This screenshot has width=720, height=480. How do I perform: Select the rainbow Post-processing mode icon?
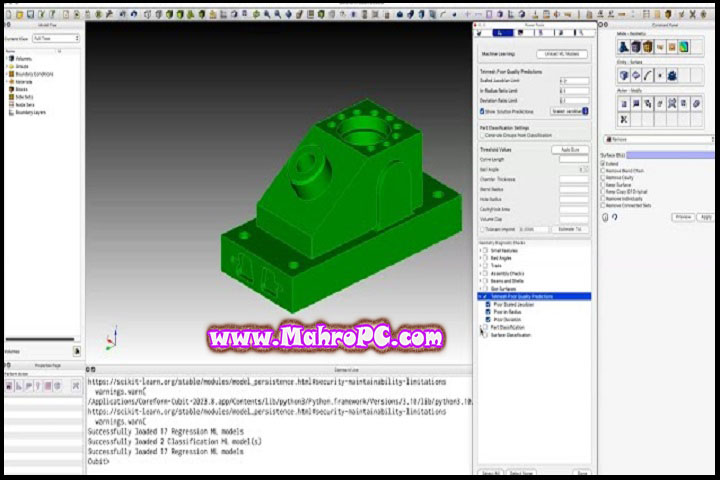684,47
